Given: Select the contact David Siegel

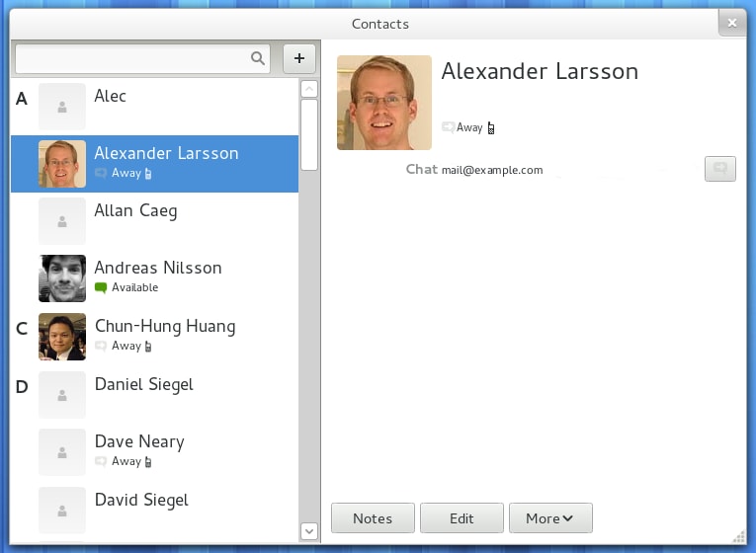Looking at the screenshot, I should coord(154,511).
